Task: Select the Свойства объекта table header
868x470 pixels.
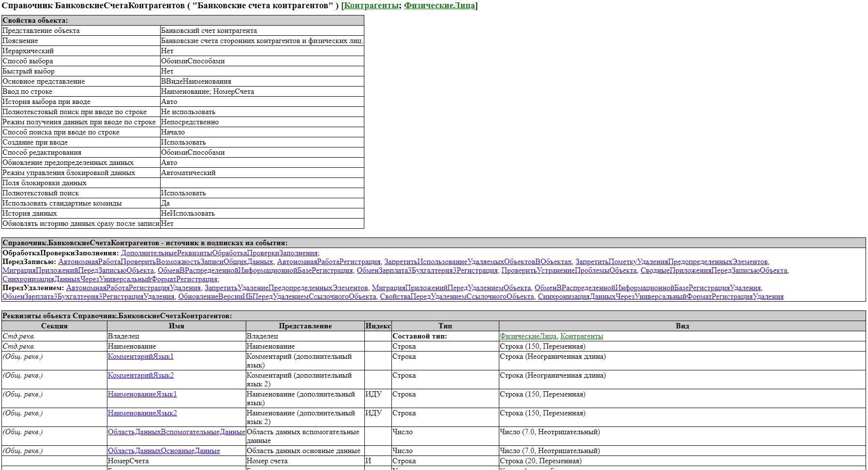Action: click(x=183, y=20)
